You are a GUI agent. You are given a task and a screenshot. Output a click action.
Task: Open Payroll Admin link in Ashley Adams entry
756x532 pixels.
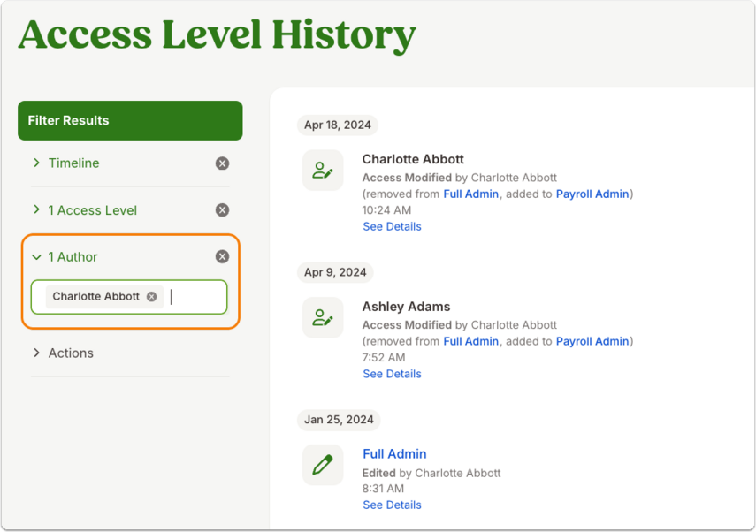tap(592, 341)
